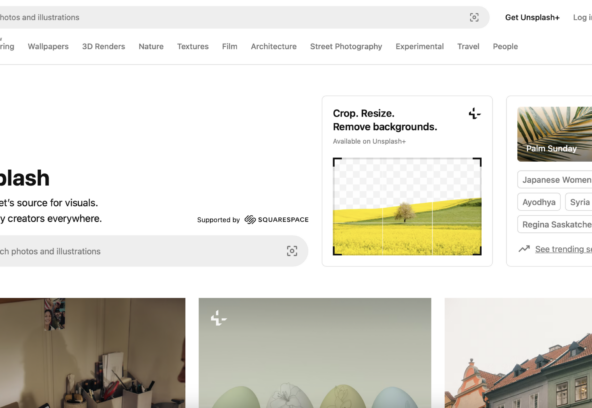
Task: Click Unsplash+ badge on Easter eggs photo
Action: (219, 318)
